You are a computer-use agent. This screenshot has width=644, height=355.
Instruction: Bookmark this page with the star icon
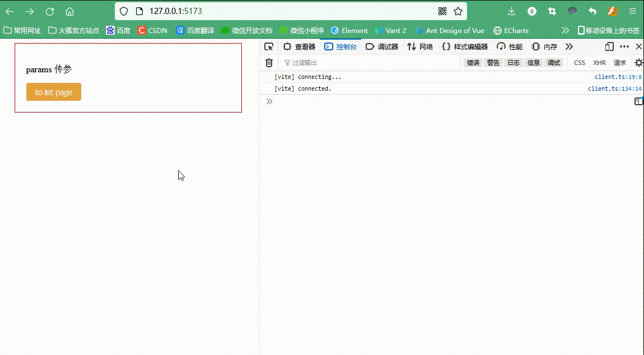pos(458,11)
